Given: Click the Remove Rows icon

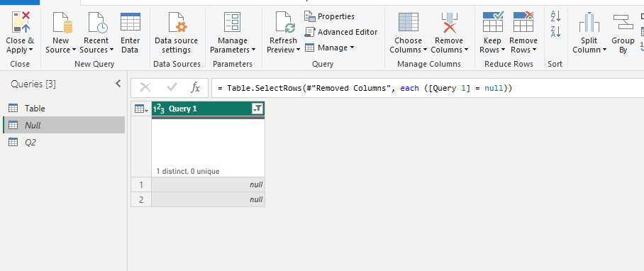Looking at the screenshot, I should click(523, 22).
